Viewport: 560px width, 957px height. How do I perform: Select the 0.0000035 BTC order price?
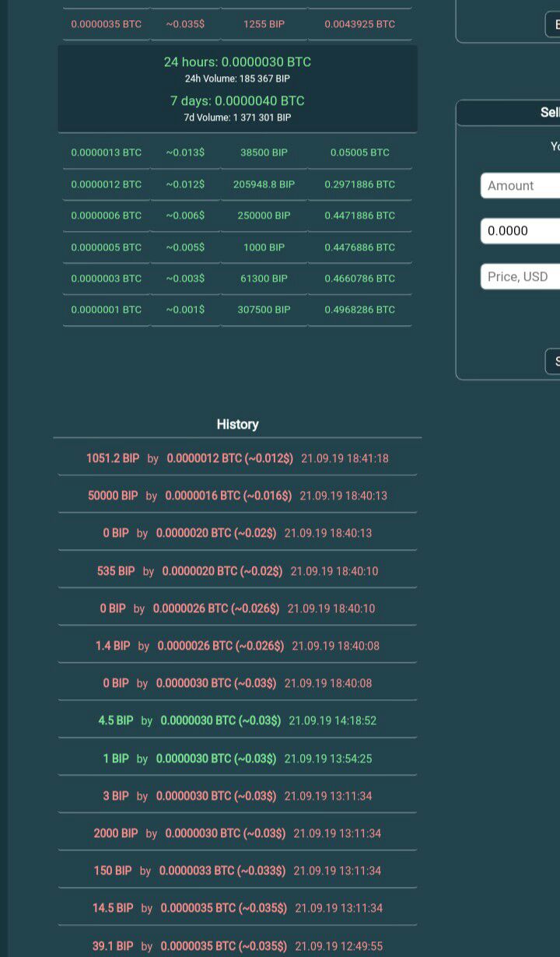point(107,24)
